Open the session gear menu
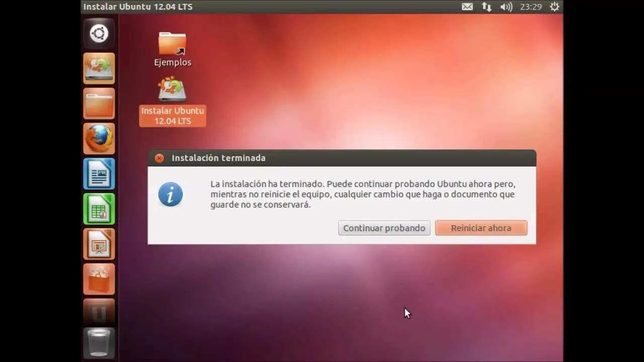644x362 pixels. [x=554, y=7]
